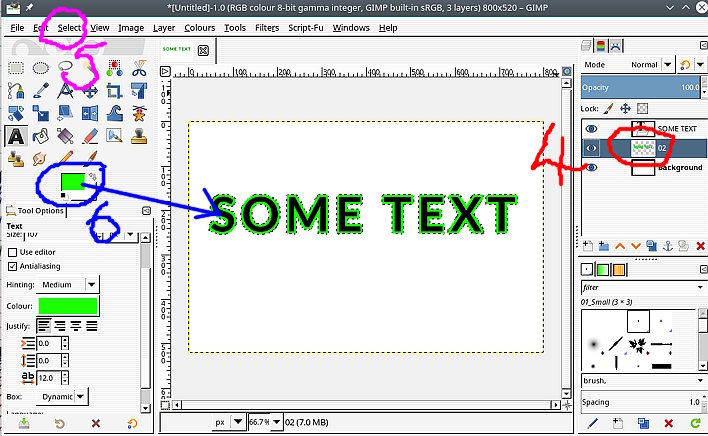Screen dimensions: 708x436
Task: Open the Tool Options panel menu
Action: [146, 210]
